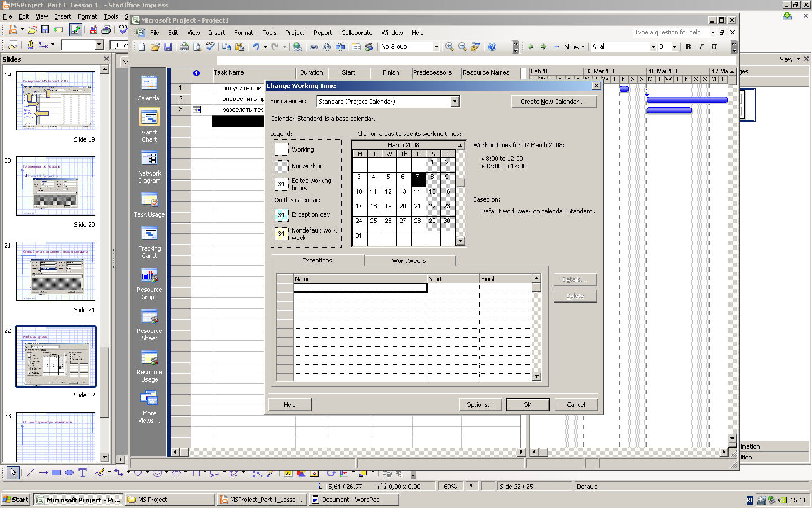Click the Help button in dialog
This screenshot has width=812, height=508.
(290, 405)
